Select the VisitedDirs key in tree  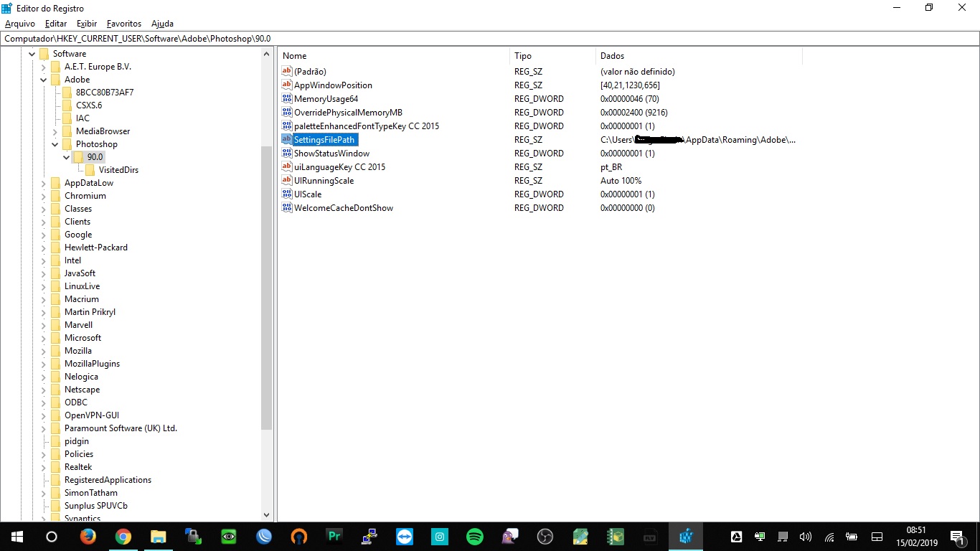118,170
